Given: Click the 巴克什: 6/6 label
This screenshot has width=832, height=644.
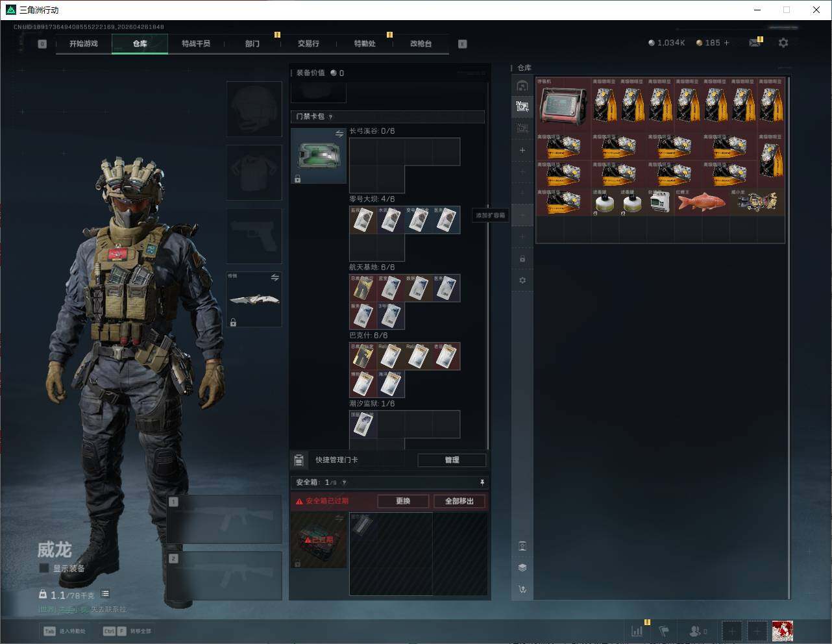Looking at the screenshot, I should pyautogui.click(x=369, y=336).
